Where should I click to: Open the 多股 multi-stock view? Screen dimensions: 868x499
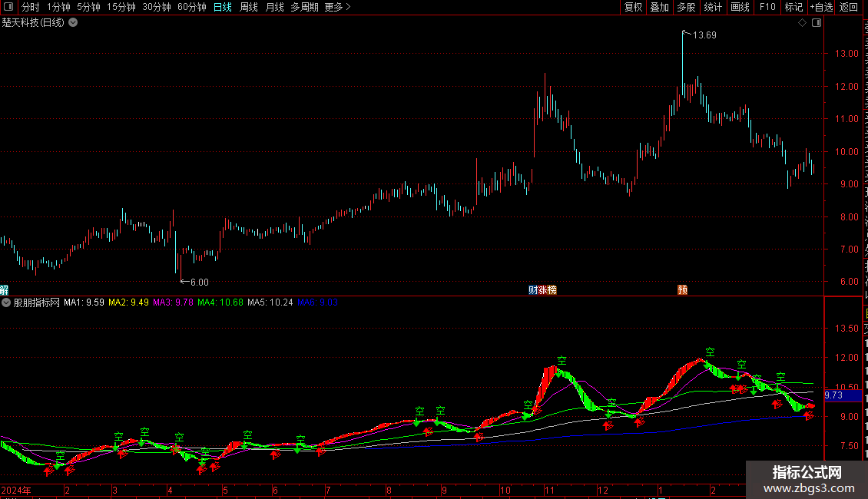point(686,7)
